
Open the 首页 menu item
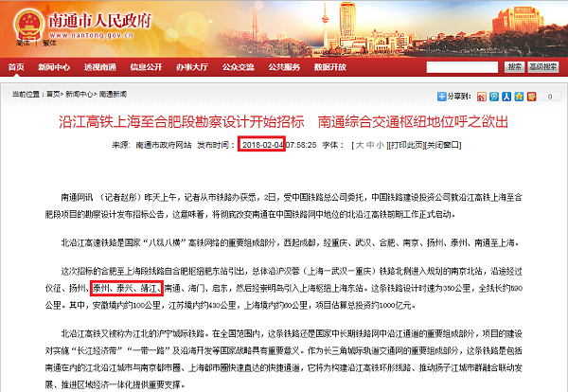tap(16, 67)
